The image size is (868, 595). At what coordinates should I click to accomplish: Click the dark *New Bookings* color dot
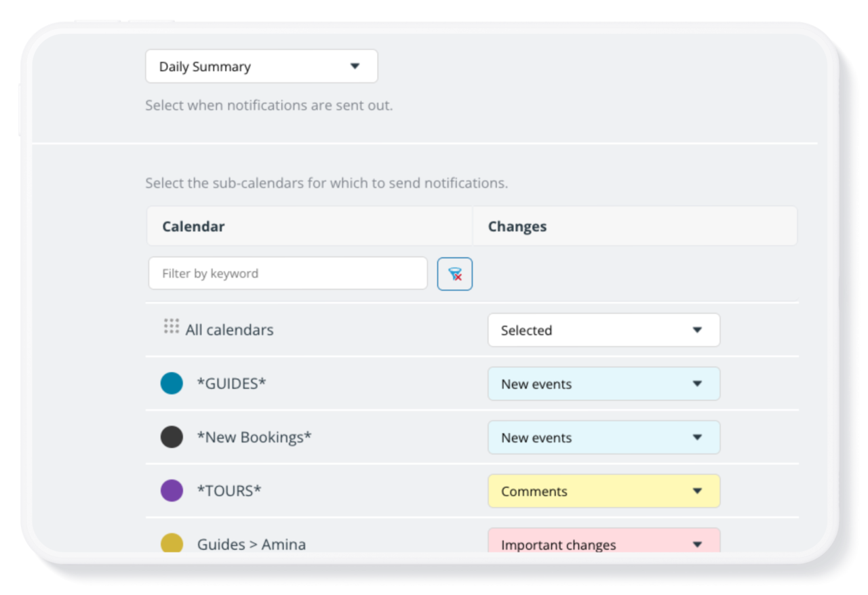(x=172, y=437)
